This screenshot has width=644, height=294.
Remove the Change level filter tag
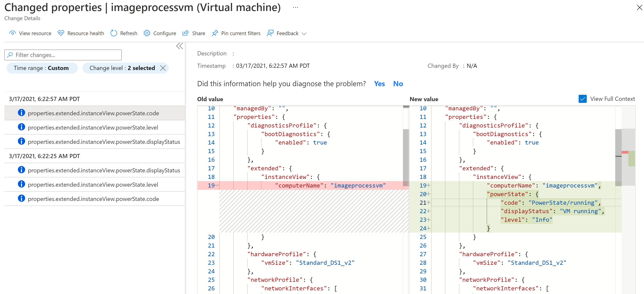pos(163,68)
